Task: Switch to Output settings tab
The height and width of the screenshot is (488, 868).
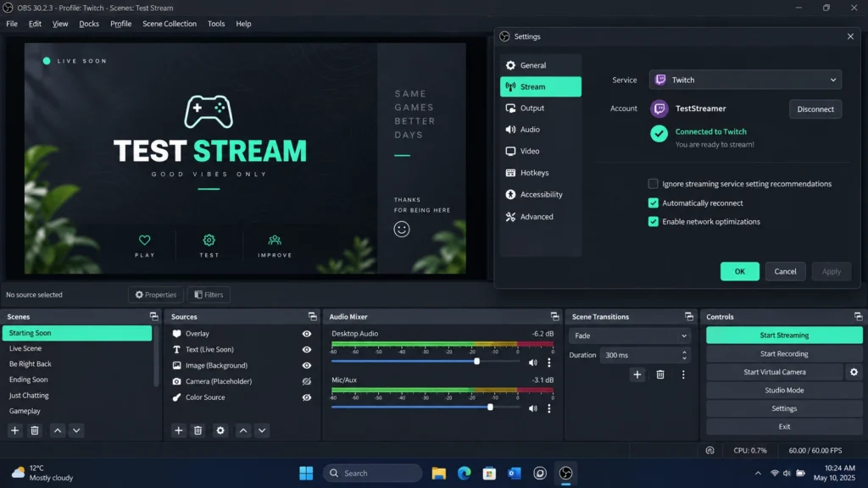Action: (x=541, y=108)
